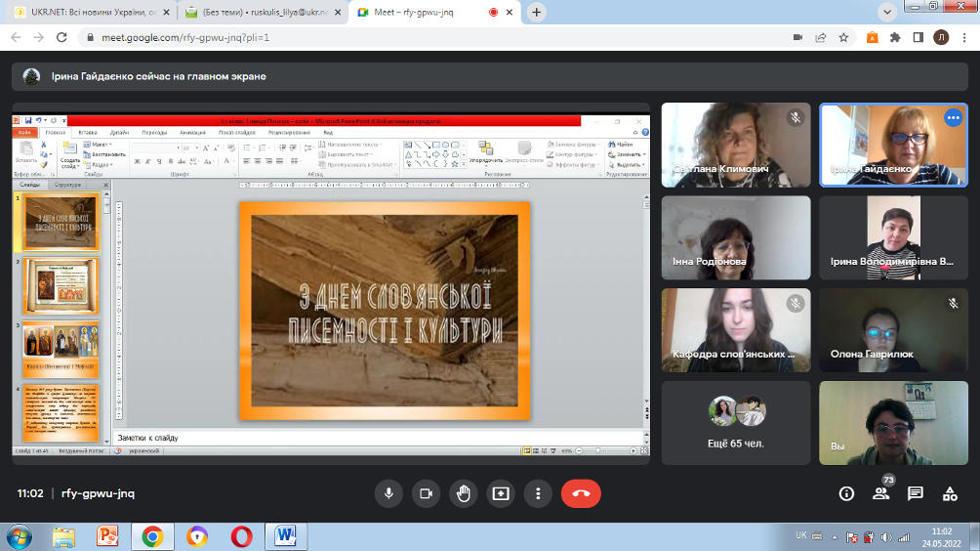Leave call with red hang-up button
The image size is (980, 551).
(x=581, y=493)
